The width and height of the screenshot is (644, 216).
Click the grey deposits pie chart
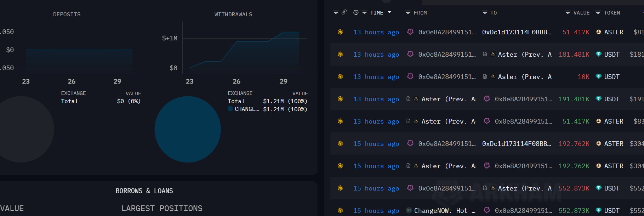[21, 130]
